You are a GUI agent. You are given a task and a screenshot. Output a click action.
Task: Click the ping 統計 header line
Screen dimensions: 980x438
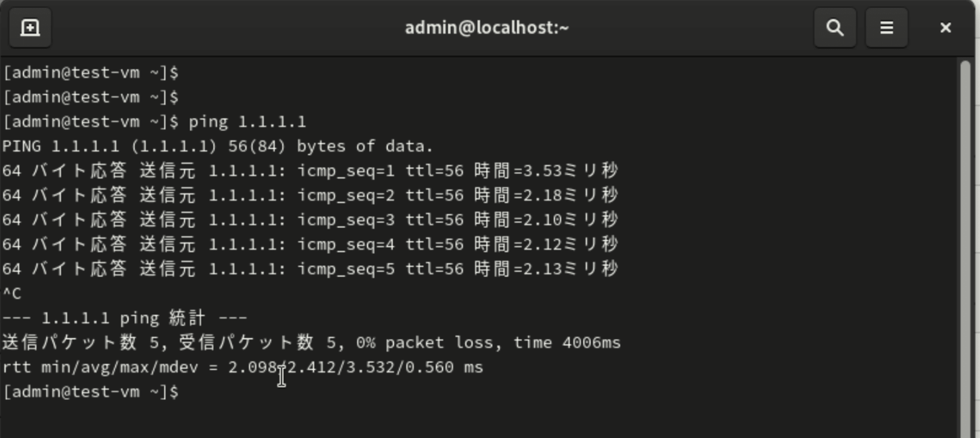click(125, 318)
